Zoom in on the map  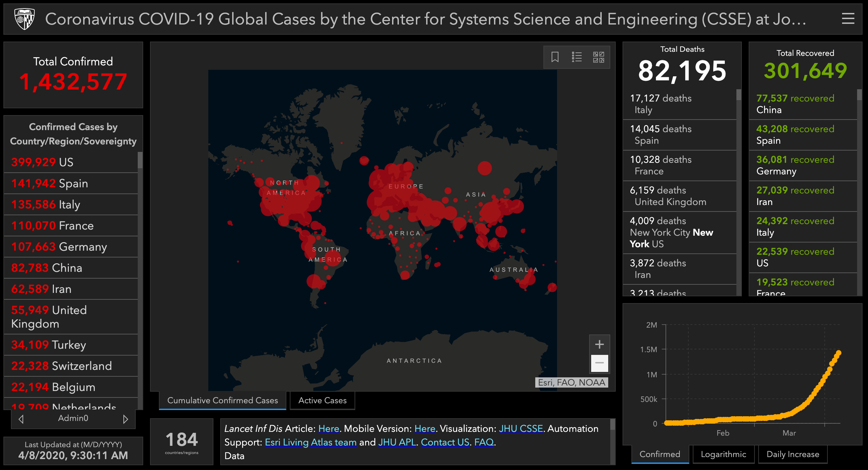pos(599,344)
